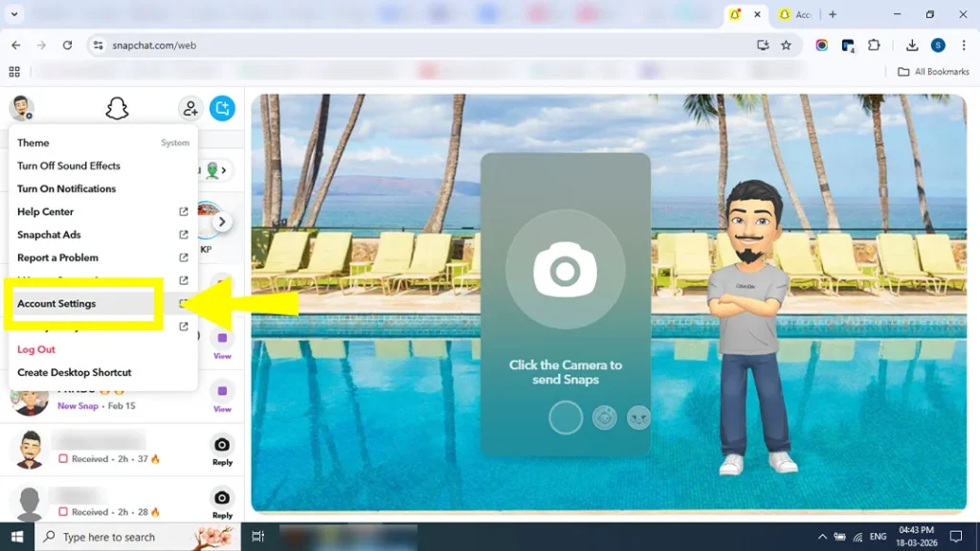Open Bitmoji lenses via the smiley face icon
This screenshot has height=551, width=980.
click(x=638, y=418)
